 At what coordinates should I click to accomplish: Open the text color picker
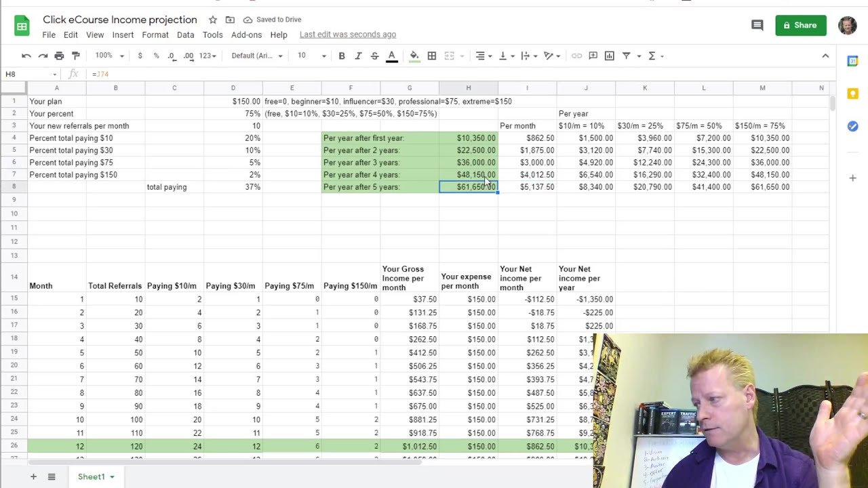tap(391, 56)
